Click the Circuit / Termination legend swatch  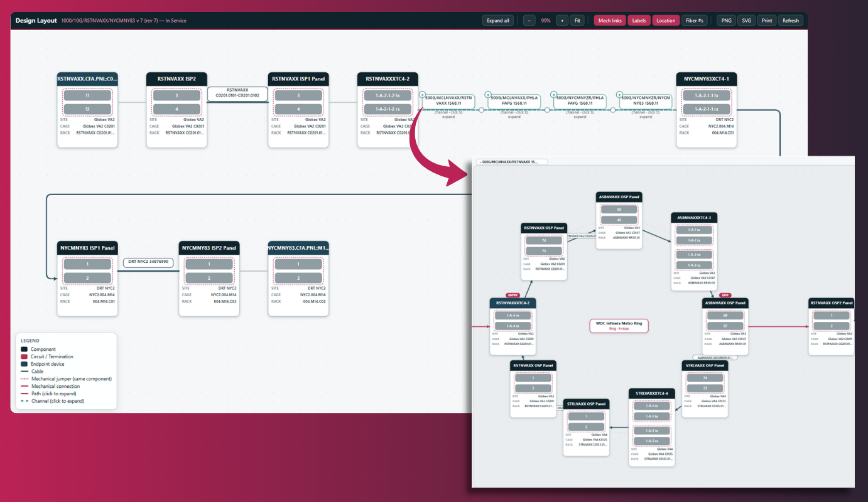pyautogui.click(x=24, y=356)
